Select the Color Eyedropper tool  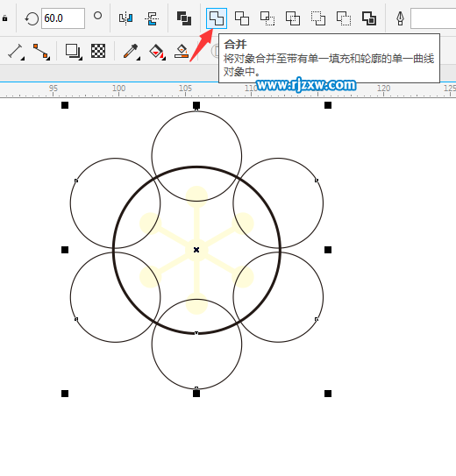[132, 52]
